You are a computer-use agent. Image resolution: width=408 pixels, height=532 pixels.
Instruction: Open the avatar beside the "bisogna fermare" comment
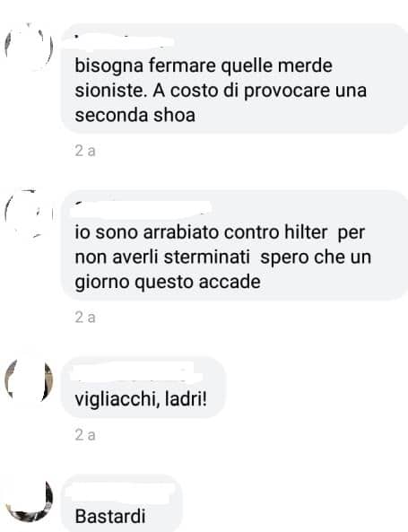(x=29, y=47)
